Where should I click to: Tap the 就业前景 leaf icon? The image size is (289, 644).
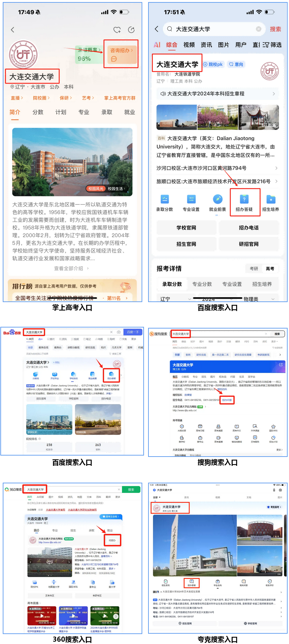[x=218, y=199]
